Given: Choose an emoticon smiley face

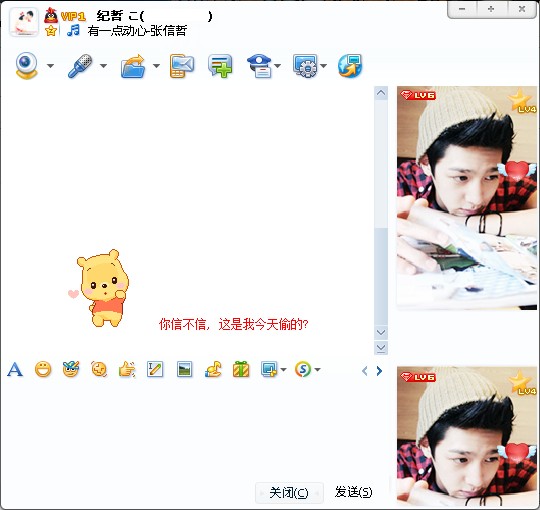Looking at the screenshot, I should pyautogui.click(x=43, y=370).
